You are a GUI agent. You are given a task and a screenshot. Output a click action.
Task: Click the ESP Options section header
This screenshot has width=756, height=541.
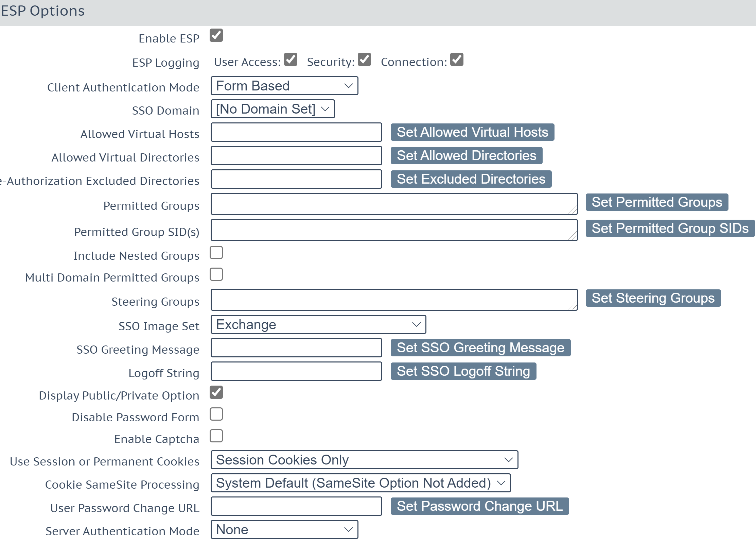[378, 12]
